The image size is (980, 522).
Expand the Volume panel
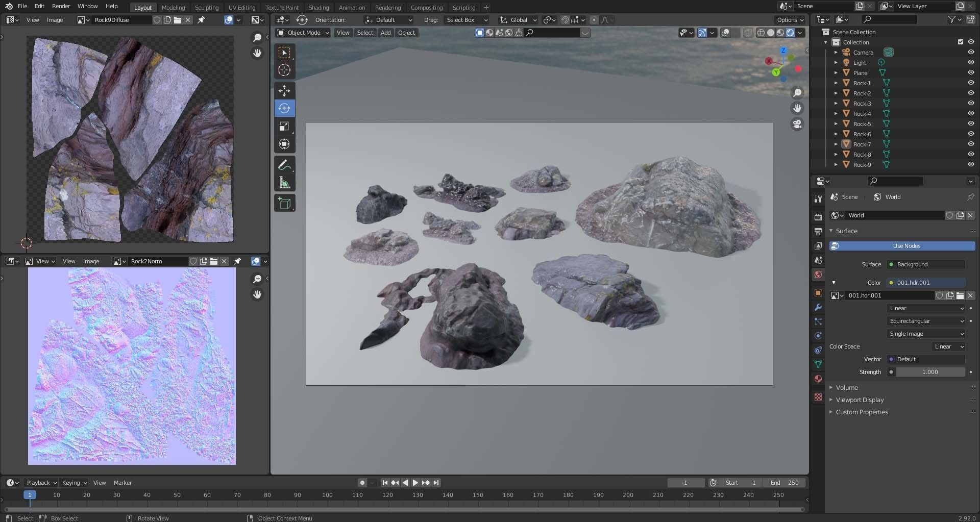click(x=846, y=388)
